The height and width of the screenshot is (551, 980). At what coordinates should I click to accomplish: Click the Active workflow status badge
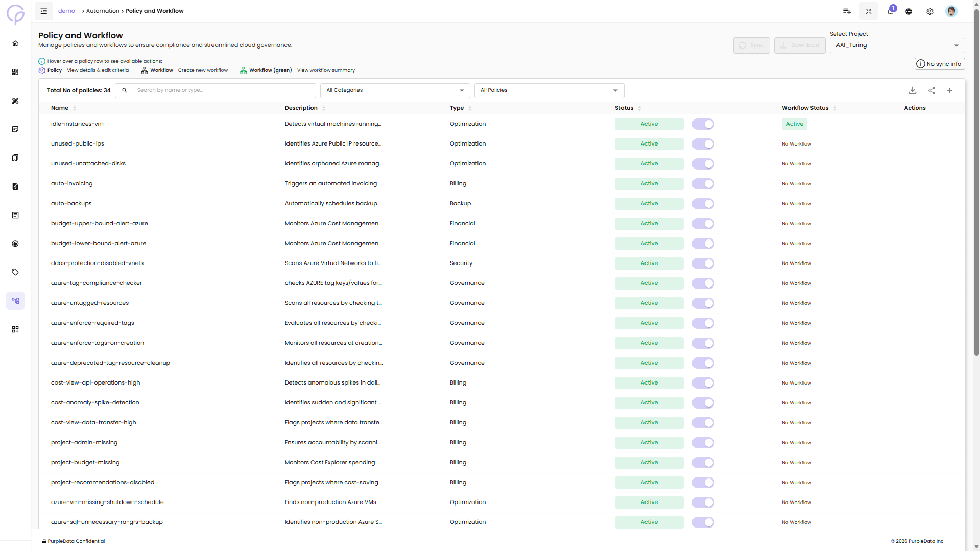794,124
